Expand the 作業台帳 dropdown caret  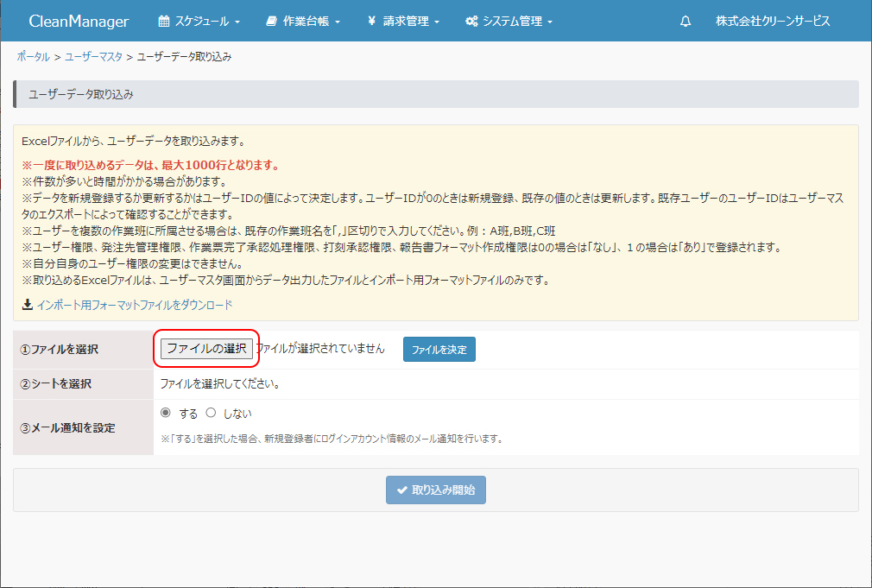[x=338, y=22]
